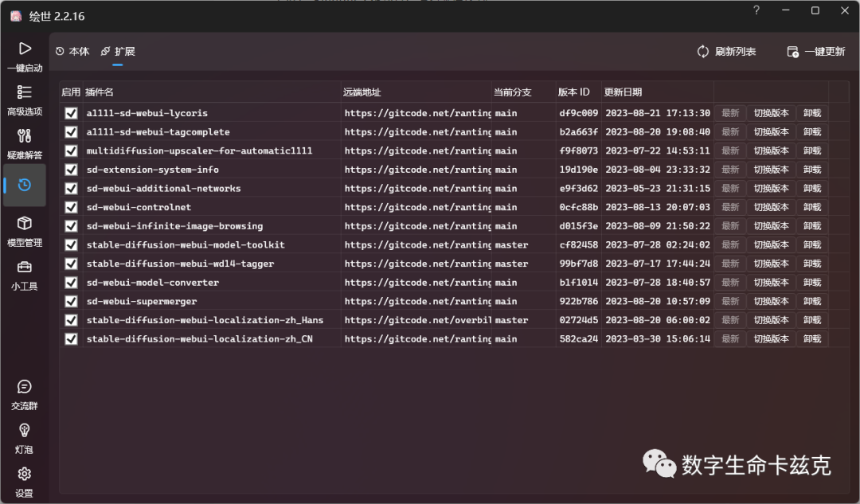860x504 pixels.
Task: Open 设置 gear icon
Action: point(25,474)
